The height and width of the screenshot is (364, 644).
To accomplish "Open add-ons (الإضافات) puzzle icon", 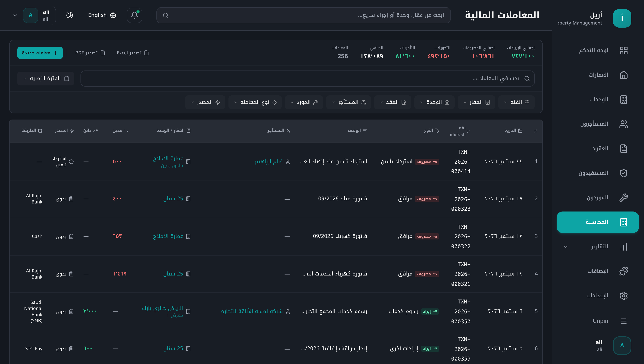I will point(623,271).
